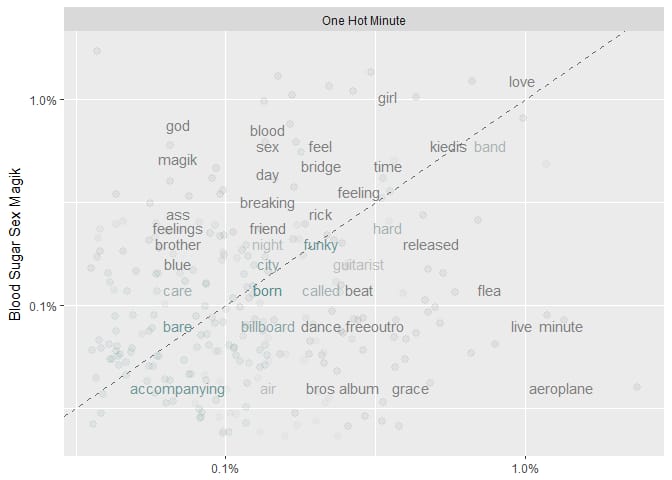The image size is (672, 480).
Task: Click the "minute" word label
Action: [x=561, y=327]
